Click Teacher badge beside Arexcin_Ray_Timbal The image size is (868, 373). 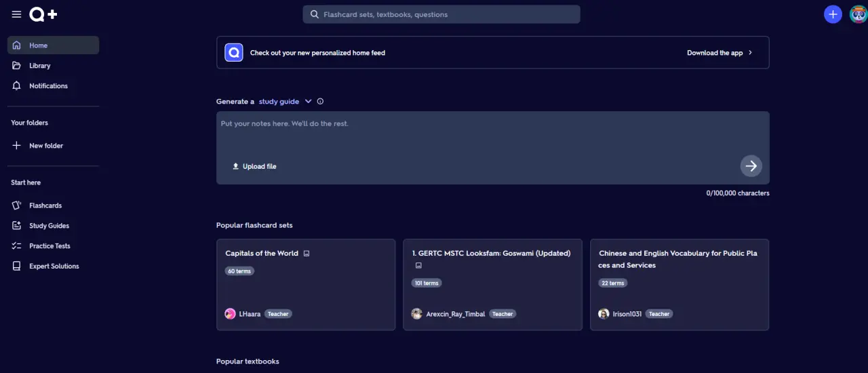point(502,314)
